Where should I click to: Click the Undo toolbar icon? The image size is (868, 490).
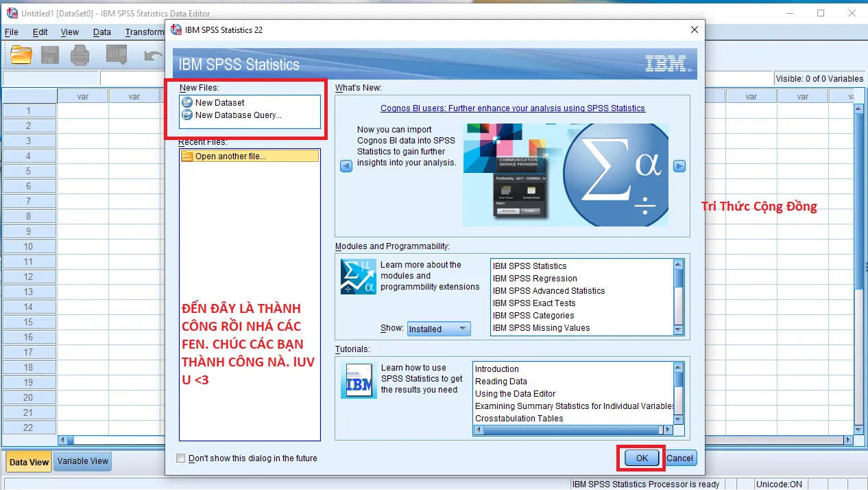tap(152, 55)
